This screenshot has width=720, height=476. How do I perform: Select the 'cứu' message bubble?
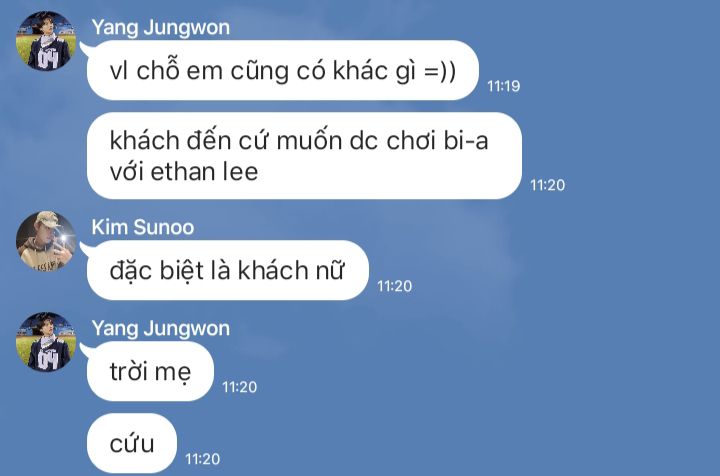(x=132, y=443)
